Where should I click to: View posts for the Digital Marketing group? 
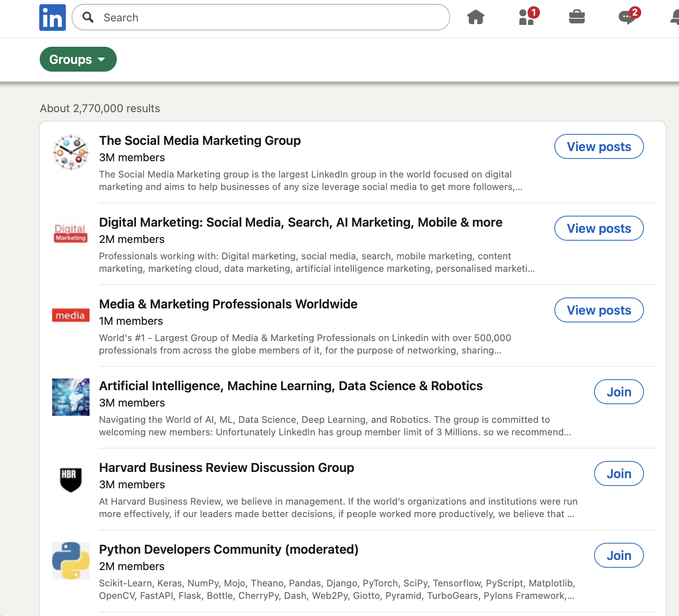coord(599,229)
